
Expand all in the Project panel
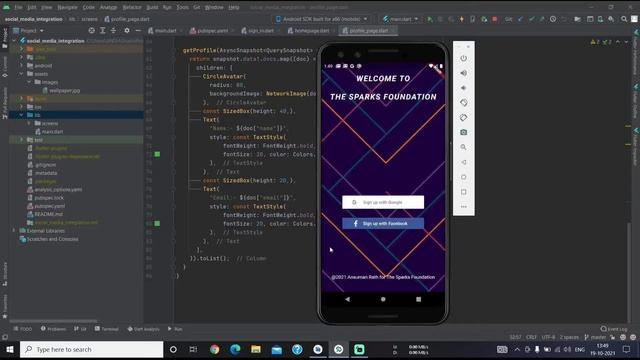pyautogui.click(x=102, y=31)
